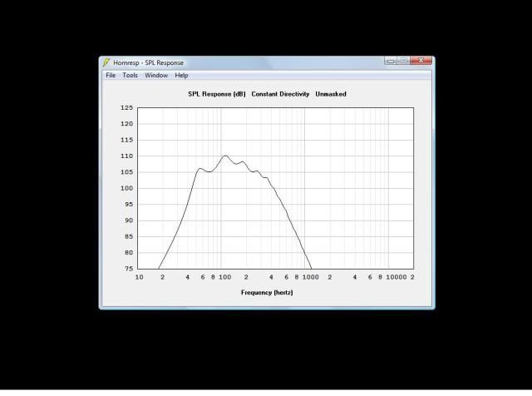Open the Help menu
The width and height of the screenshot is (532, 396).
tap(181, 76)
